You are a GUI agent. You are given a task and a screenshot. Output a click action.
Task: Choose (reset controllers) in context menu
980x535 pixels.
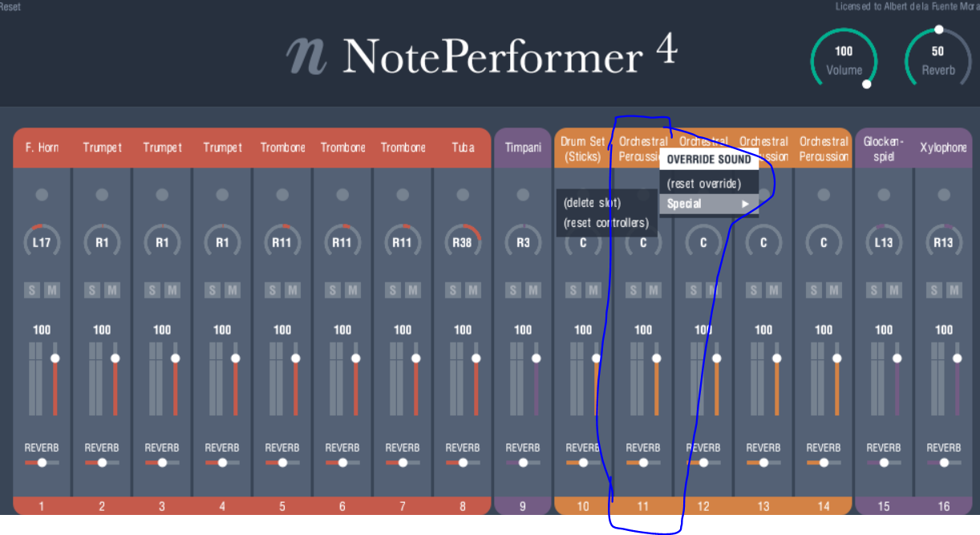tap(607, 222)
